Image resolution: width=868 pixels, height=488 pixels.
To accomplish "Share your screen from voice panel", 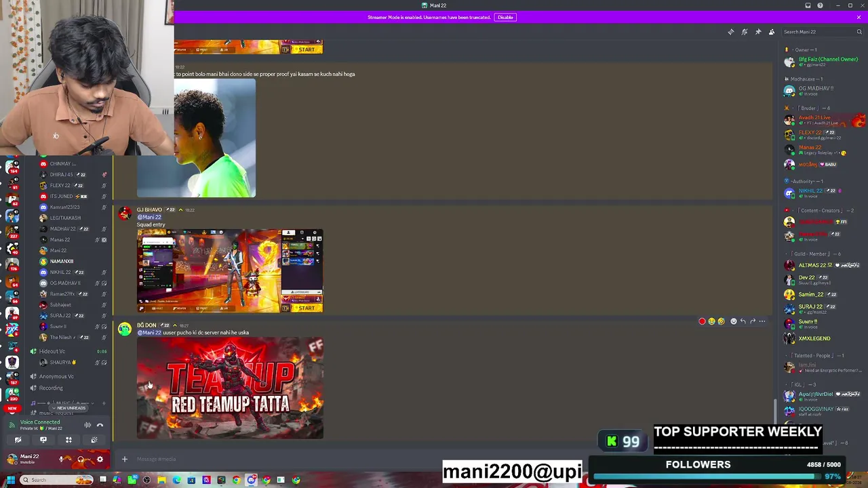I will pyautogui.click(x=43, y=440).
